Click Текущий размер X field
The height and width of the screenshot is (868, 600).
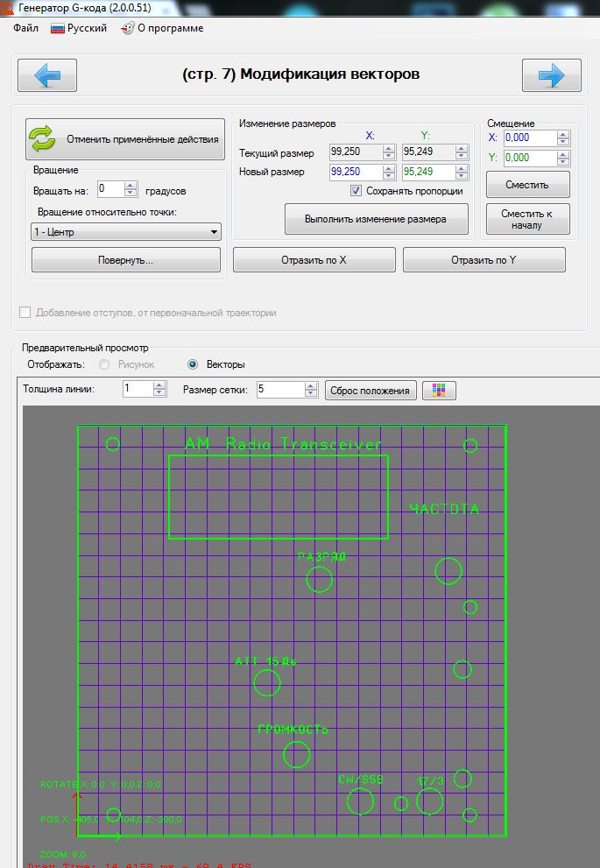[356, 152]
